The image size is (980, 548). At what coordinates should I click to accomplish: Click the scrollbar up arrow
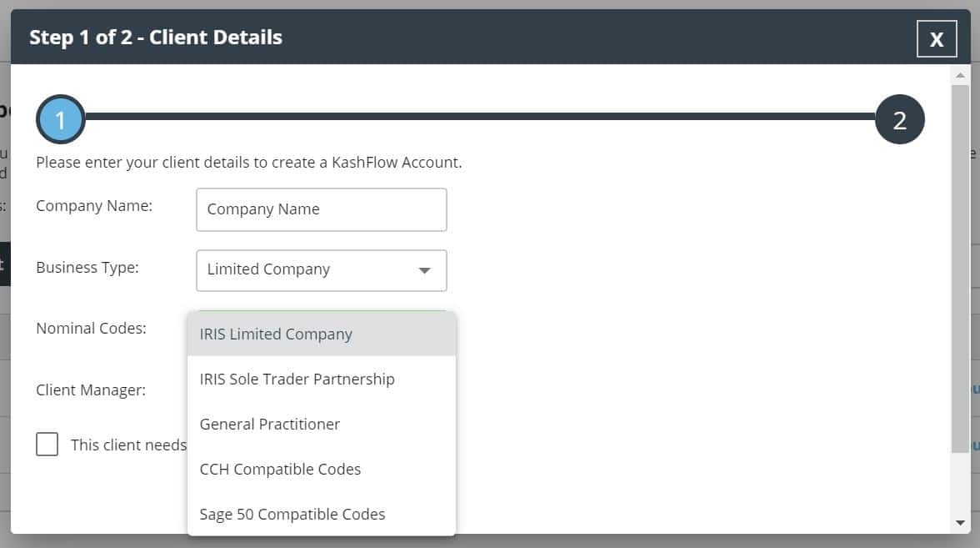[960, 75]
